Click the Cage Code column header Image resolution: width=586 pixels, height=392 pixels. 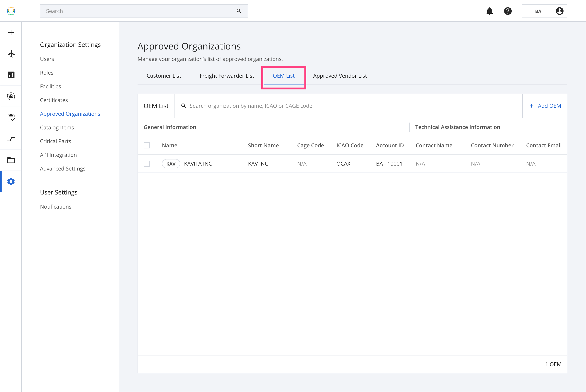(311, 145)
